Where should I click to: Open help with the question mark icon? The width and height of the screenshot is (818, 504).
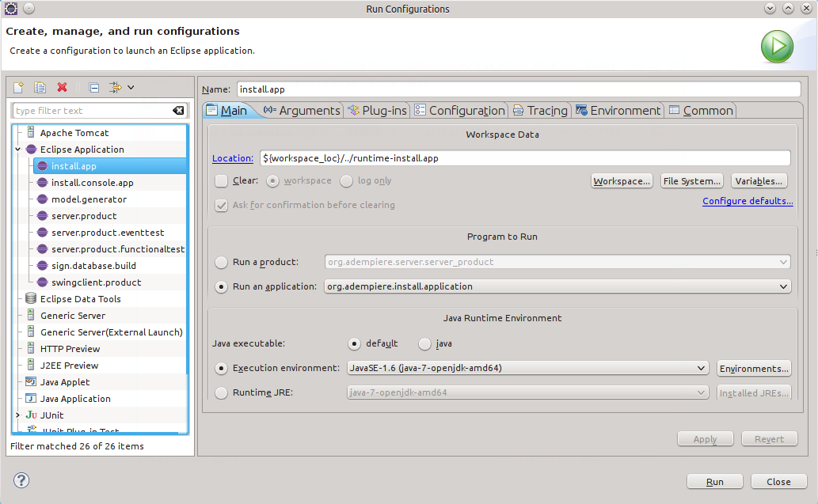21,480
